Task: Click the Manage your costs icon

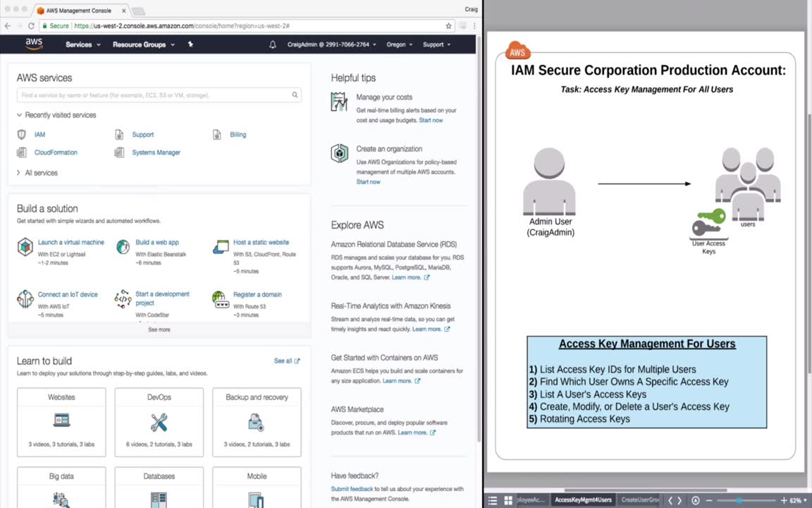Action: coord(339,102)
